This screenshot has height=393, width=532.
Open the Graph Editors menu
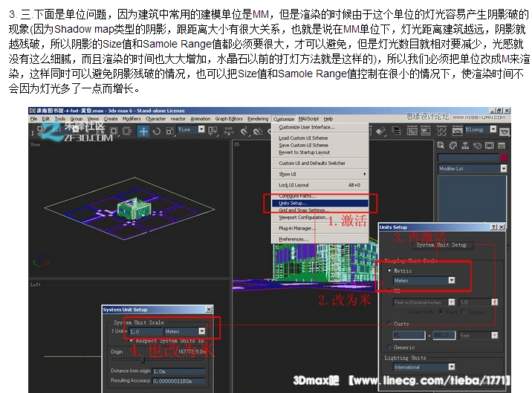click(x=229, y=119)
